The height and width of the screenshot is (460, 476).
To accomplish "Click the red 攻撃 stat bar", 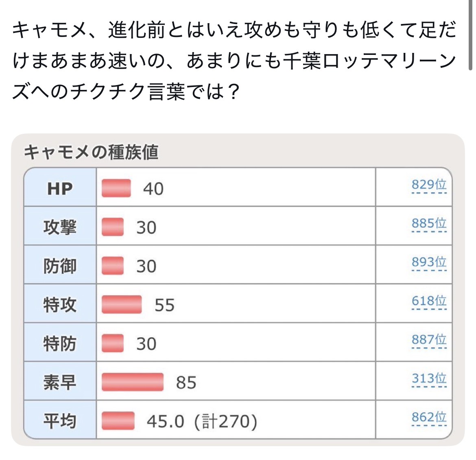I will click(x=113, y=227).
